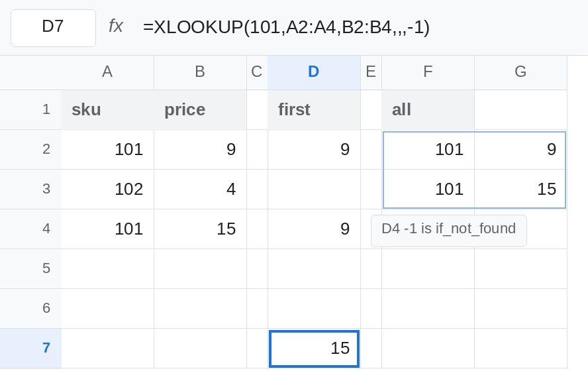
Task: Select column G header
Action: pos(520,72)
